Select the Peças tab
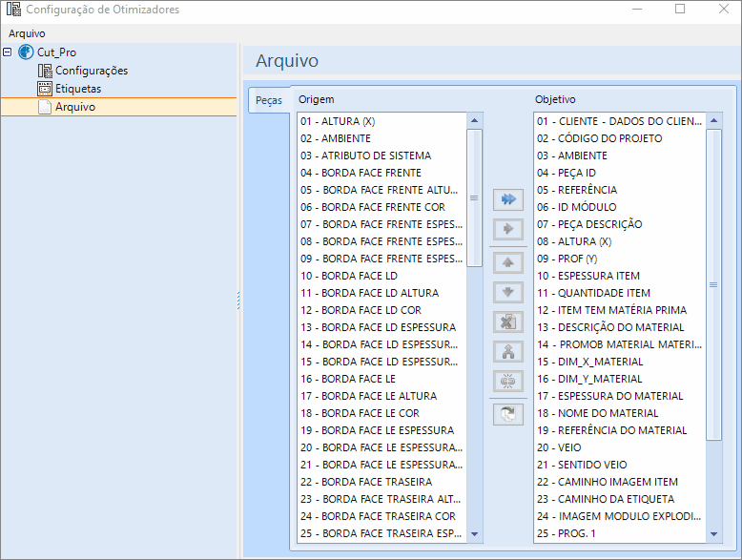This screenshot has height=560, width=742. 269,100
